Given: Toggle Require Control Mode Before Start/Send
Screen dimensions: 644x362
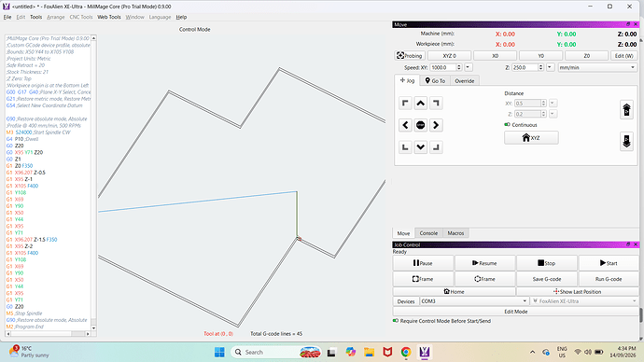Looking at the screenshot, I should 396,321.
